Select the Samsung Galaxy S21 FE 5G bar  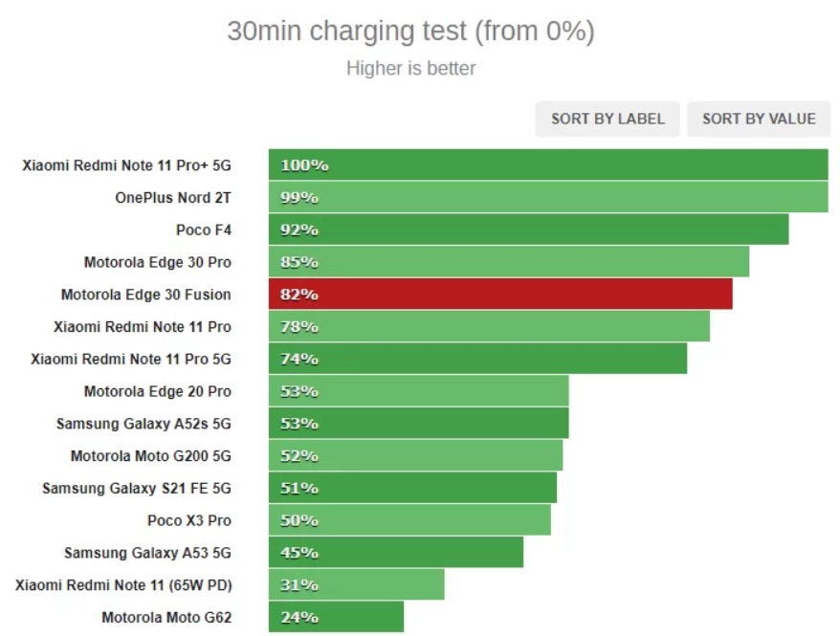pyautogui.click(x=413, y=488)
